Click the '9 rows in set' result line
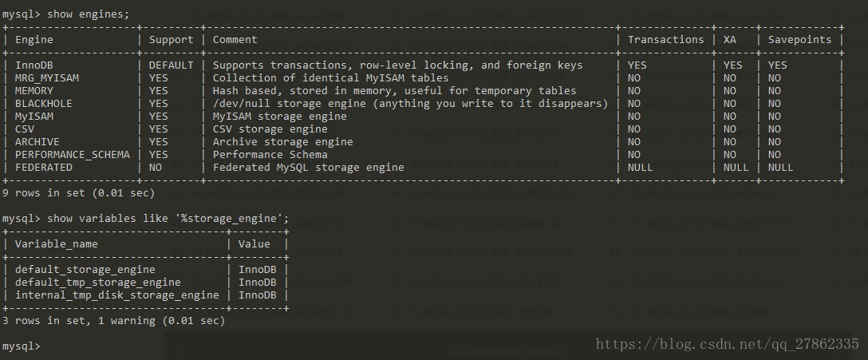This screenshot has width=868, height=360. coord(79,193)
